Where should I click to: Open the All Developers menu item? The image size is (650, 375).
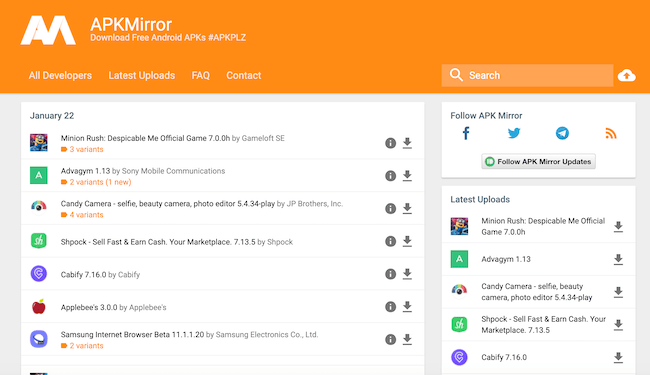pyautogui.click(x=60, y=75)
